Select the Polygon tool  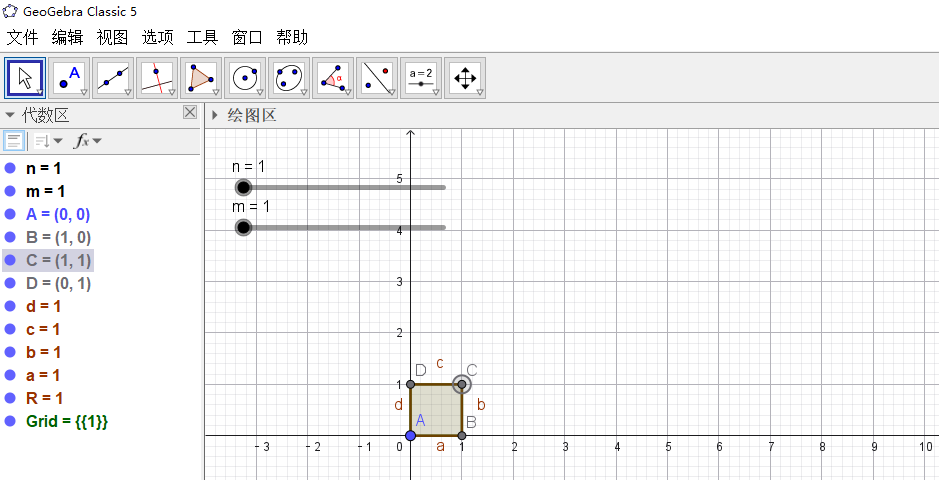click(202, 77)
